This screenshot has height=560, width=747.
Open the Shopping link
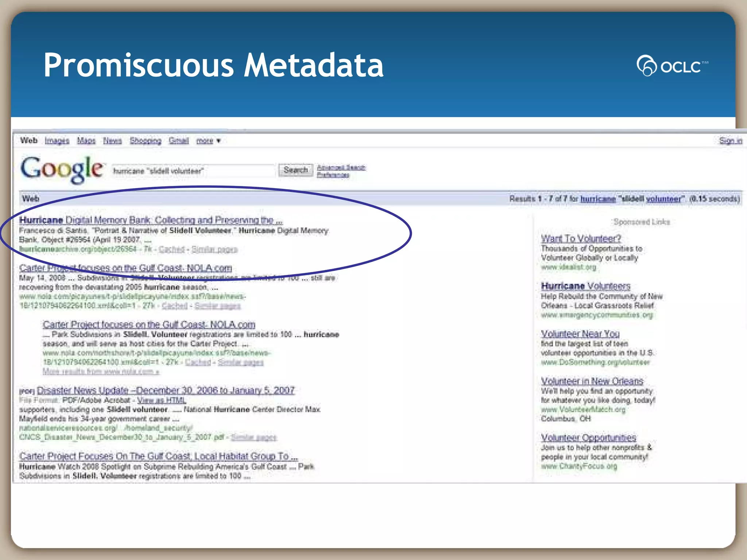(x=146, y=141)
